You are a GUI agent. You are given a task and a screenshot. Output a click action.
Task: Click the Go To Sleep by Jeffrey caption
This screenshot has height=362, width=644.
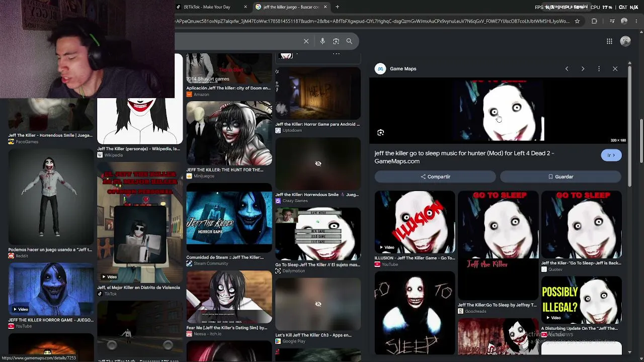497,305
